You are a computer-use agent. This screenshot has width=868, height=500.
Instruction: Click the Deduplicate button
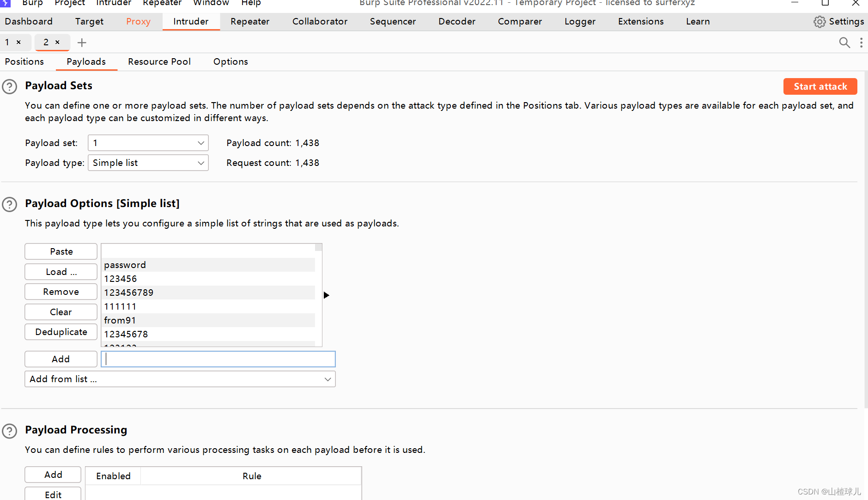tap(61, 332)
